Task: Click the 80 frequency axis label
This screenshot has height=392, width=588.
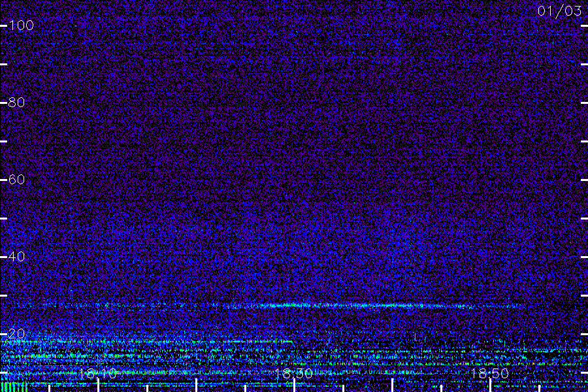Action: point(16,103)
